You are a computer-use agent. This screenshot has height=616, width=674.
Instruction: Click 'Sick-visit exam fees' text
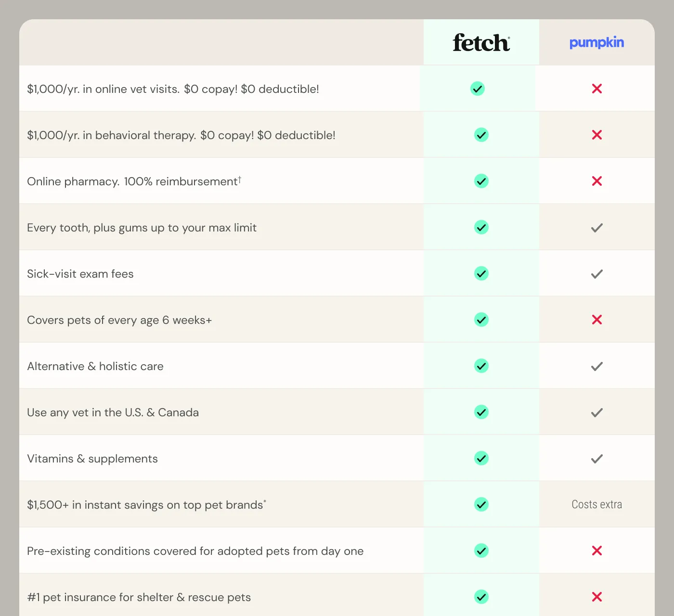pos(80,274)
